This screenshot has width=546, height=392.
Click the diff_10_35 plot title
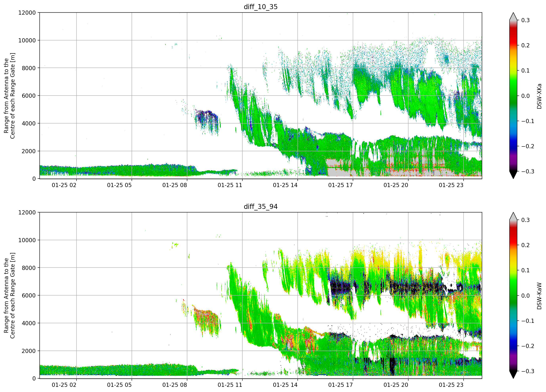(x=261, y=7)
